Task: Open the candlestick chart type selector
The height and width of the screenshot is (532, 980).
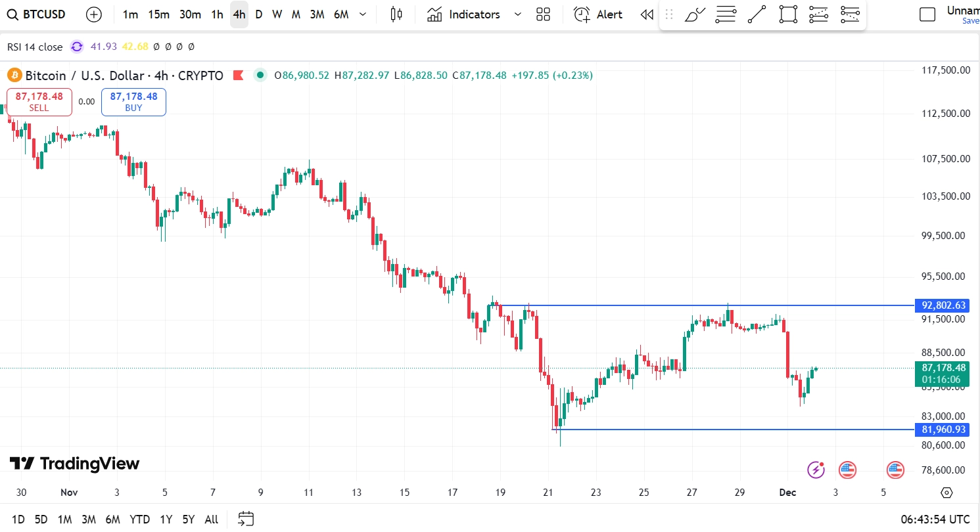Action: [396, 14]
